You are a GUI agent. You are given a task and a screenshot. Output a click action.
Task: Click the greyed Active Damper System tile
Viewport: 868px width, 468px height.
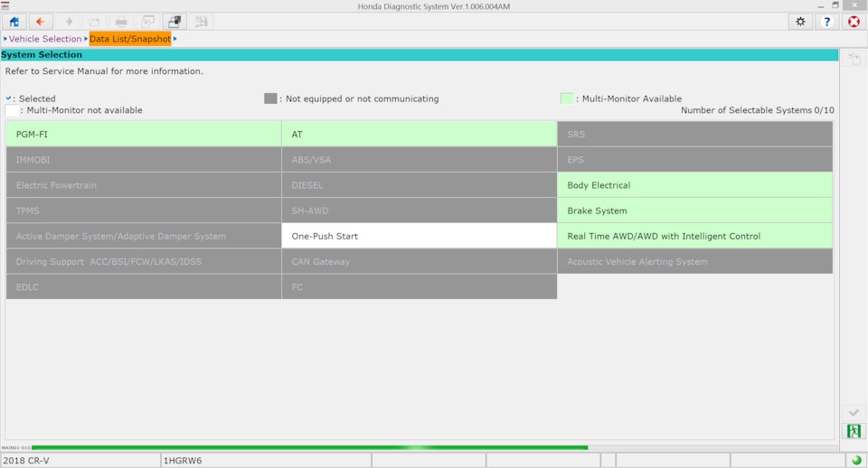pyautogui.click(x=144, y=236)
